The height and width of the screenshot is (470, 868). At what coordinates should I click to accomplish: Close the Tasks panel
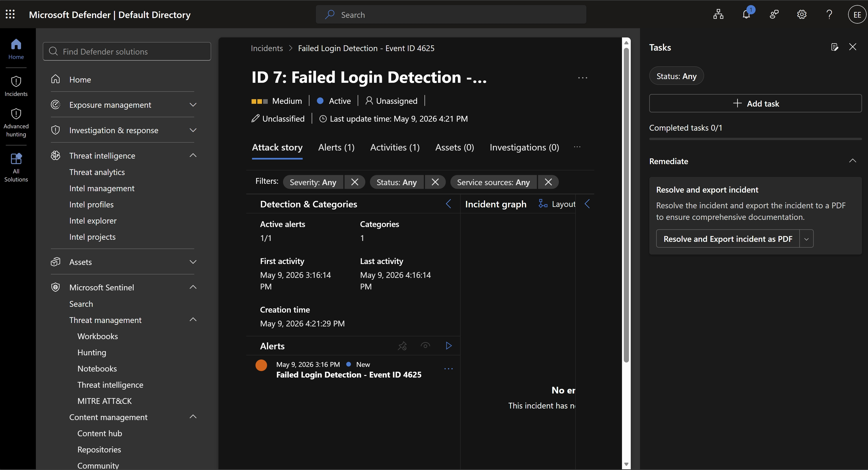tap(853, 47)
